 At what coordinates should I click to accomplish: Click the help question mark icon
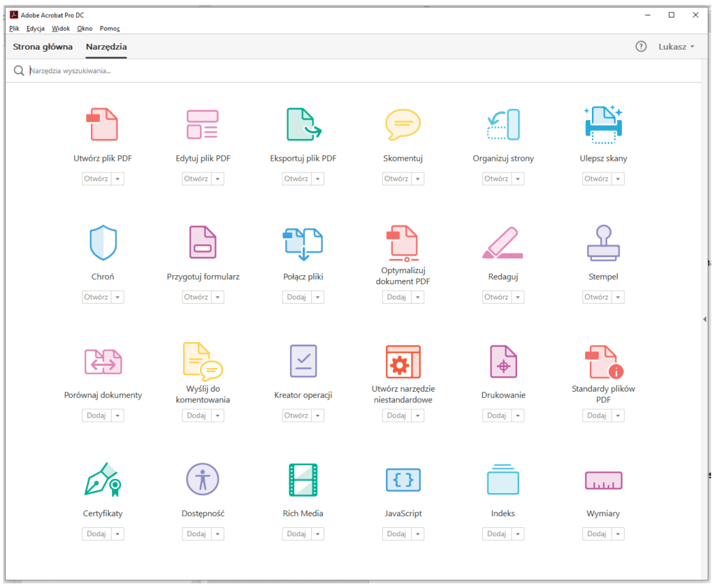pyautogui.click(x=641, y=47)
